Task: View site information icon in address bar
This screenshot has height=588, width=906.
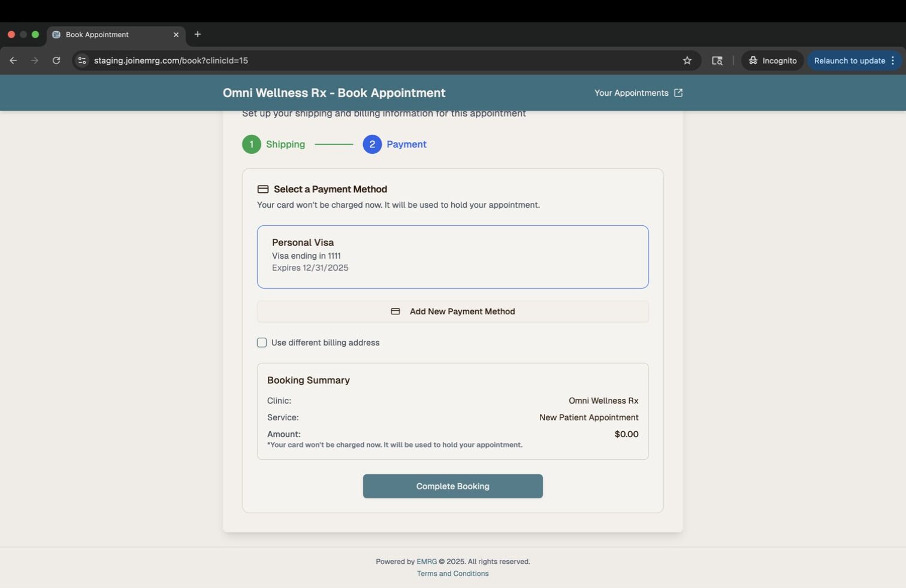Action: pyautogui.click(x=82, y=60)
